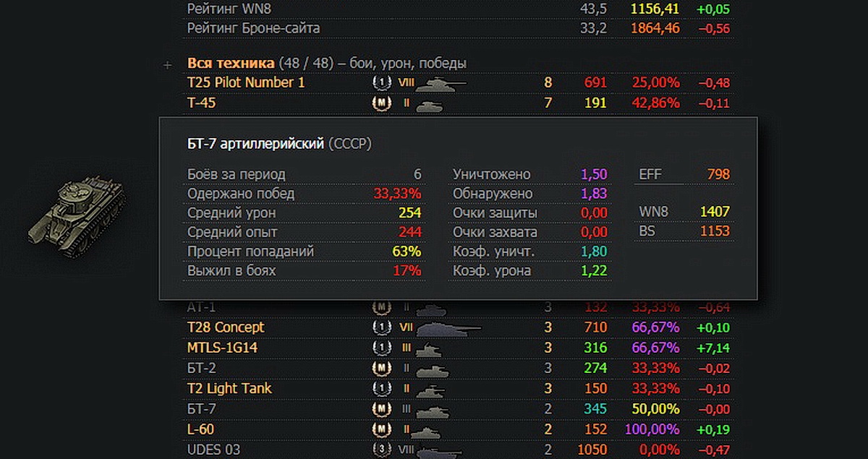868x459 pixels.
Task: Click the BS value 1153
Action: [x=715, y=231]
